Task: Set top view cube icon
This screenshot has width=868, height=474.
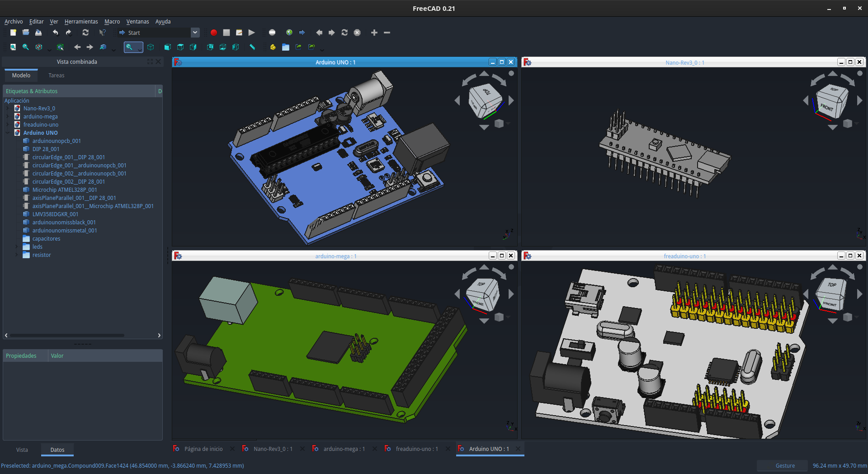Action: (x=180, y=47)
